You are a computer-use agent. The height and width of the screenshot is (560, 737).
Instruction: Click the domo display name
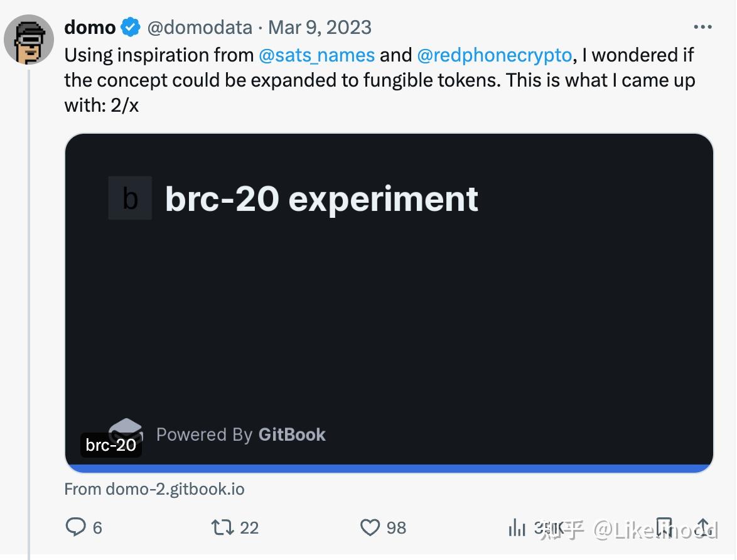(x=89, y=27)
